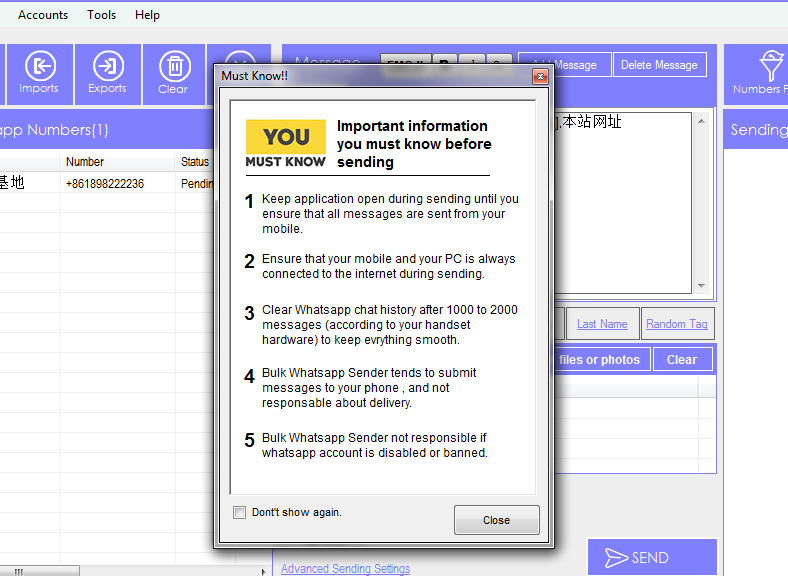Image resolution: width=788 pixels, height=576 pixels.
Task: Click the message box scroll-down arrow
Action: click(x=701, y=286)
